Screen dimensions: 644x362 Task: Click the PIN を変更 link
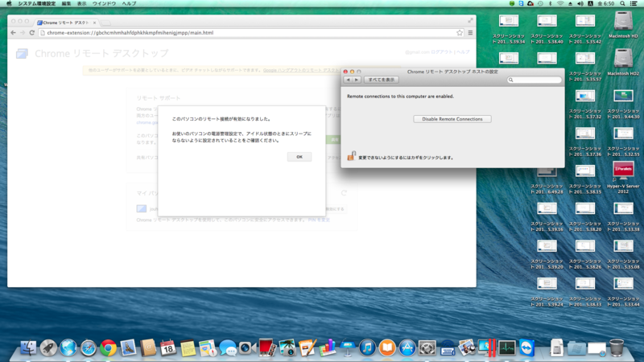pyautogui.click(x=319, y=220)
